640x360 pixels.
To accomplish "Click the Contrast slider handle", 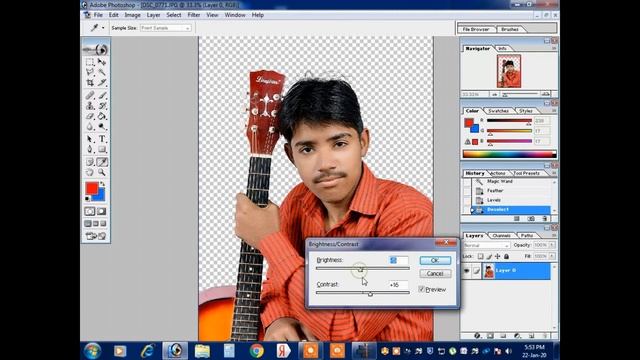I will click(x=370, y=293).
